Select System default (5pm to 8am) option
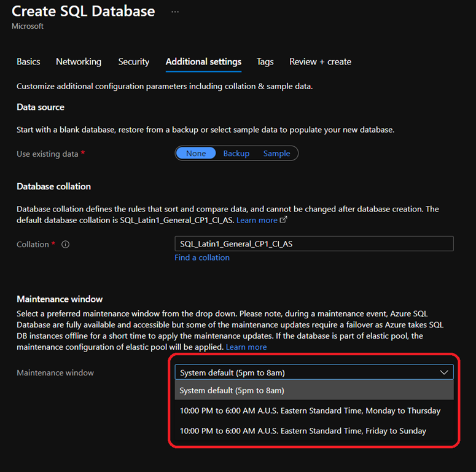476x472 pixels. click(232, 390)
